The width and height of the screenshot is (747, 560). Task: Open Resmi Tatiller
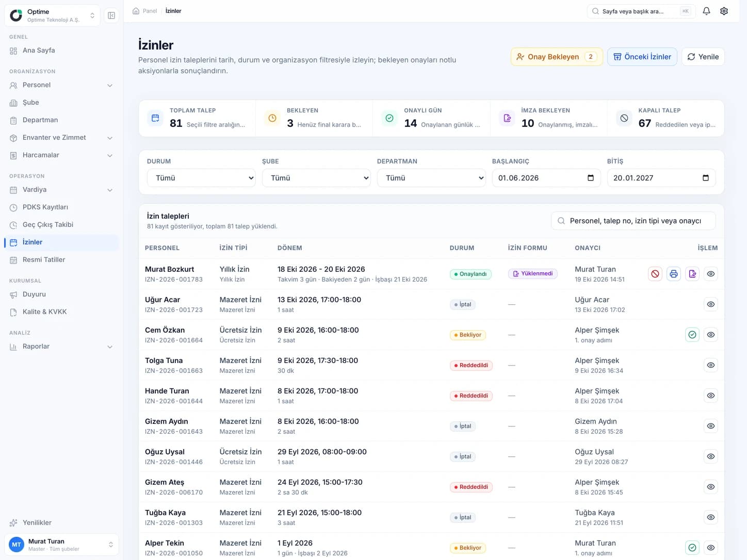point(61,260)
